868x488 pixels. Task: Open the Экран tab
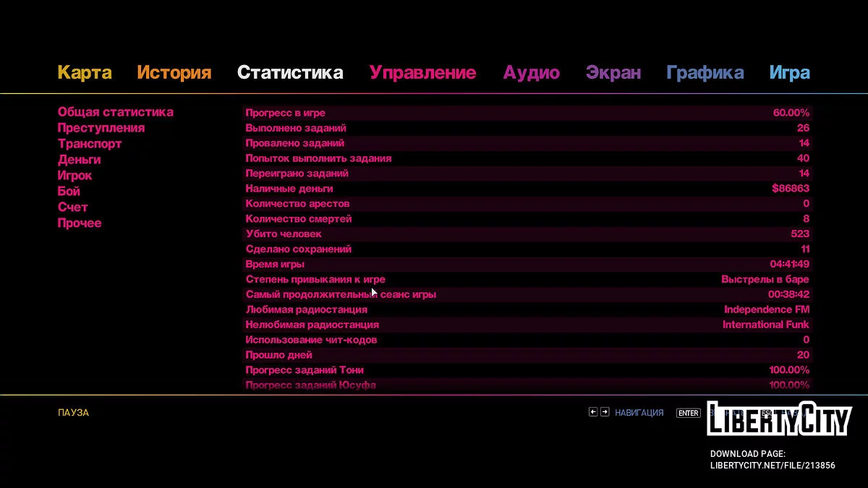613,73
